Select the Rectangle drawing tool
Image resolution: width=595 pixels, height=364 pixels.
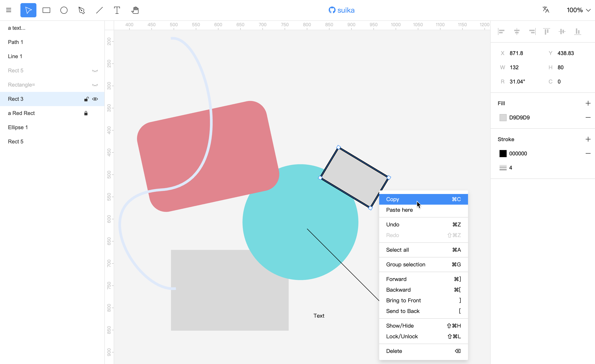click(x=46, y=10)
